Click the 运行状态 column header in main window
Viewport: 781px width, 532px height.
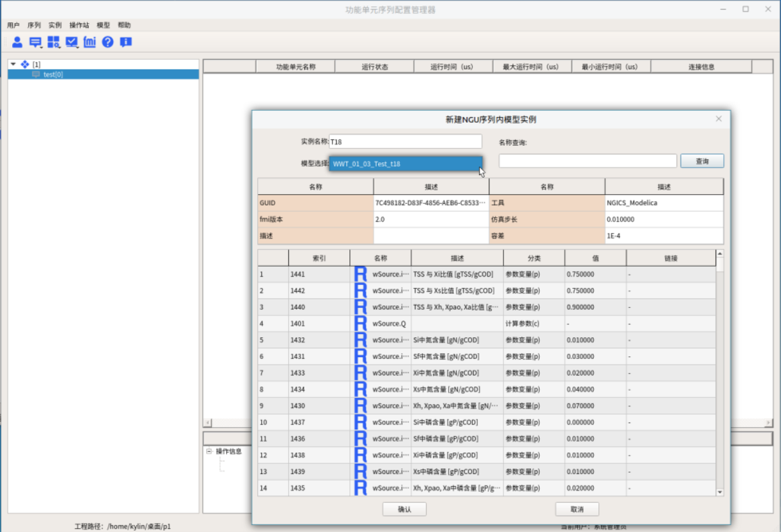pos(374,67)
